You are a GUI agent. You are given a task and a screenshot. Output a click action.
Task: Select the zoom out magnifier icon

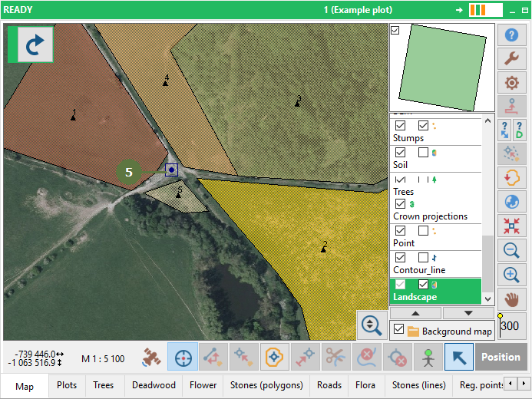tap(511, 250)
